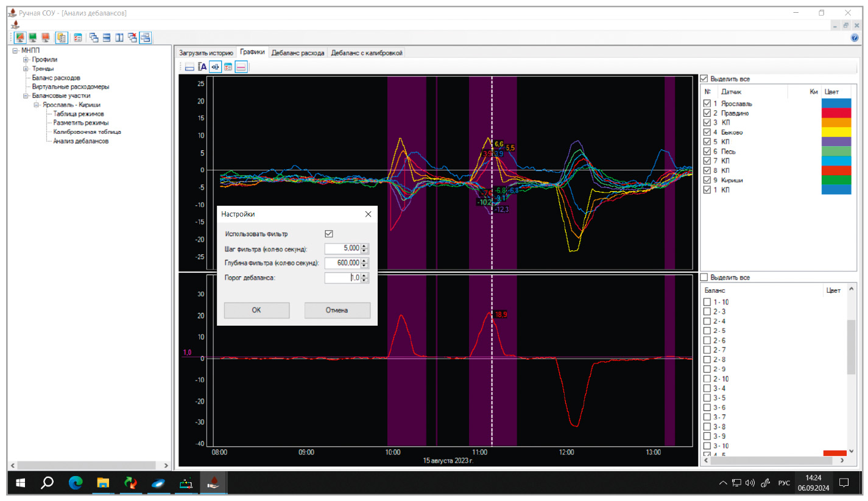The width and height of the screenshot is (868, 501).
Task: Click the green monitor icon in main toolbar
Action: [x=33, y=38]
